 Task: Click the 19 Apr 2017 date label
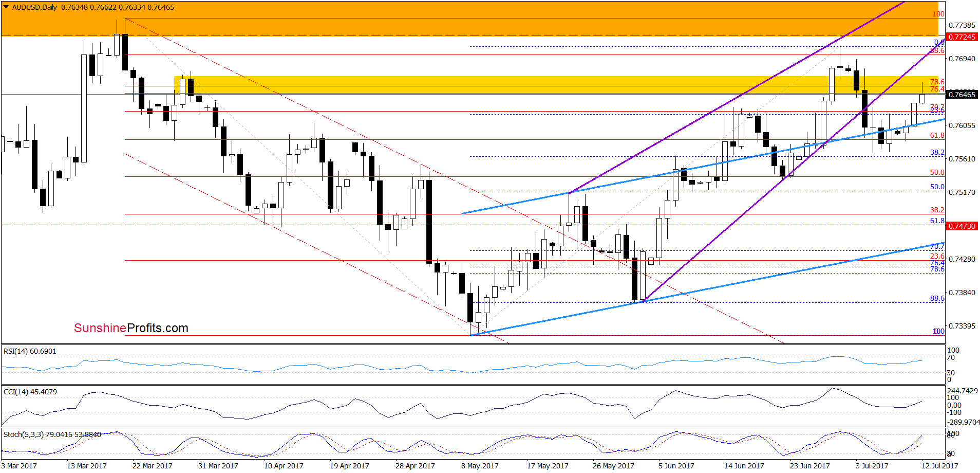pos(349,466)
